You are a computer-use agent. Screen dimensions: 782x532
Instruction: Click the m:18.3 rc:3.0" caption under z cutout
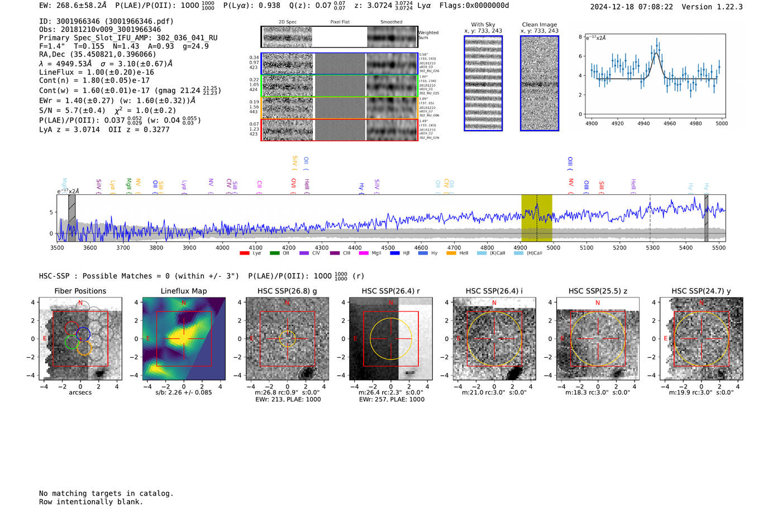[x=598, y=392]
